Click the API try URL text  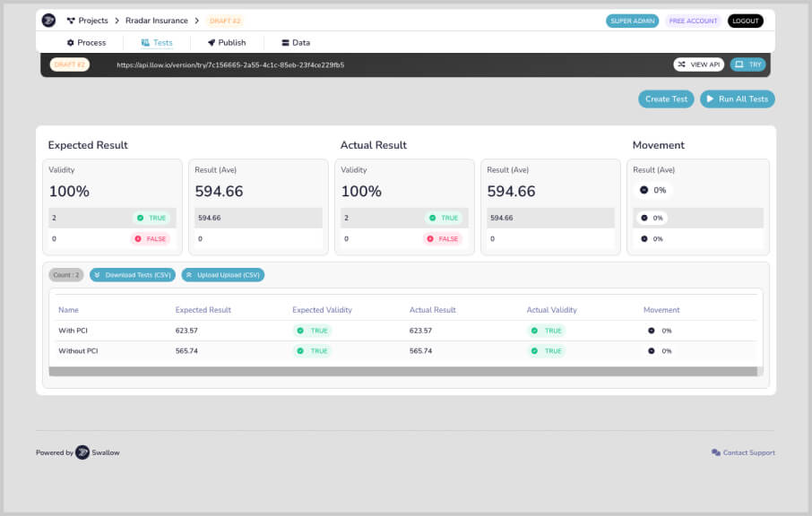[x=230, y=65]
